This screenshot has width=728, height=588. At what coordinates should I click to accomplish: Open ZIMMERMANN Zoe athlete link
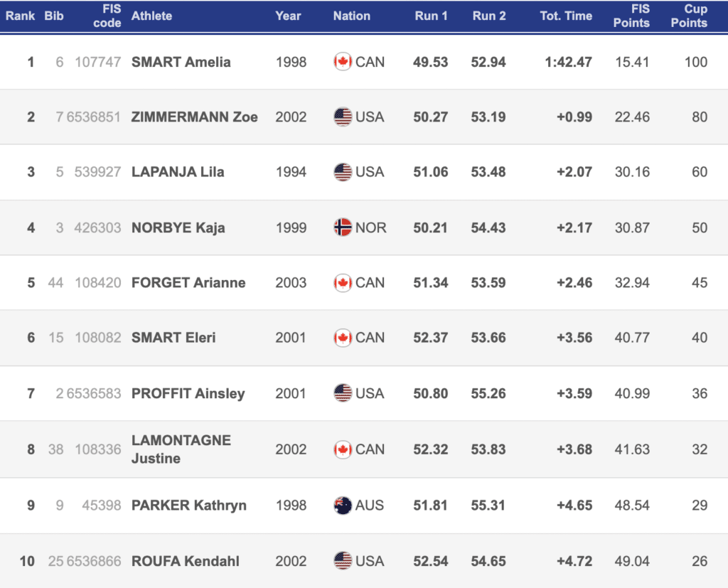pos(195,117)
